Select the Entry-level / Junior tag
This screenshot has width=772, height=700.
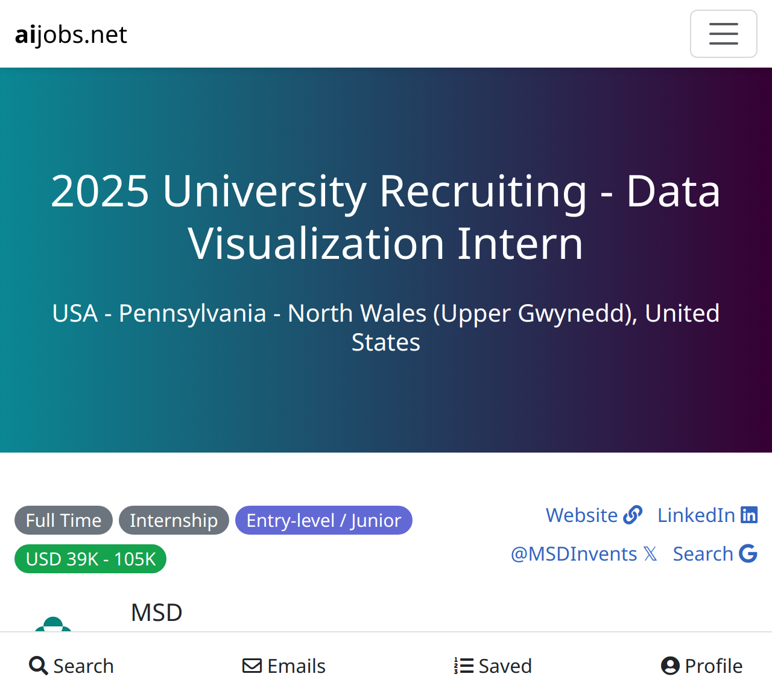coord(324,520)
